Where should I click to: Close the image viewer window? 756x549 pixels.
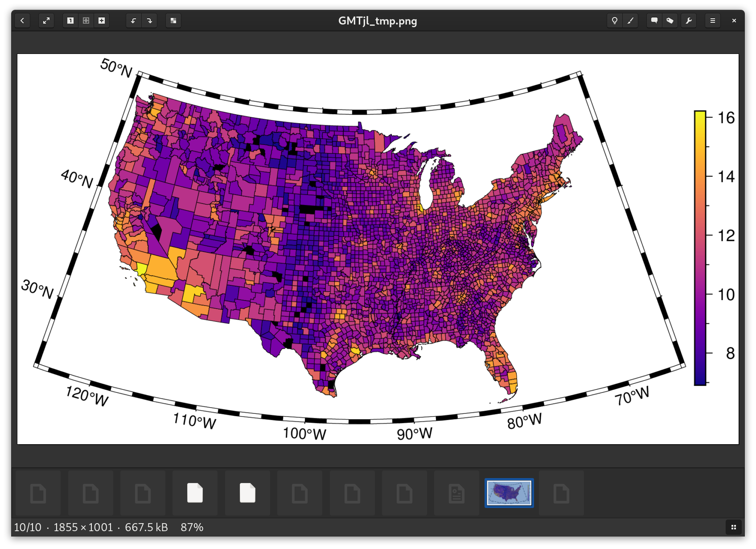pyautogui.click(x=734, y=21)
